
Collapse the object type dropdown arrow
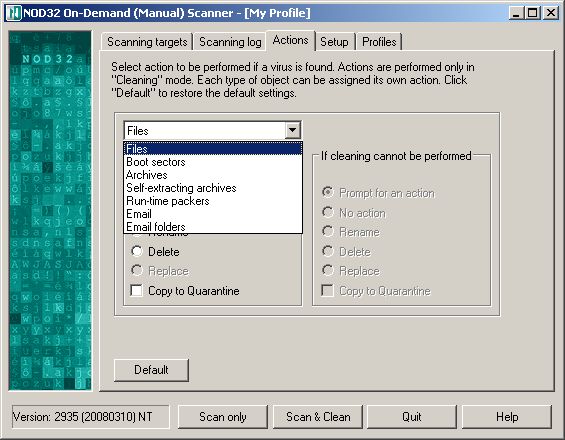[293, 130]
